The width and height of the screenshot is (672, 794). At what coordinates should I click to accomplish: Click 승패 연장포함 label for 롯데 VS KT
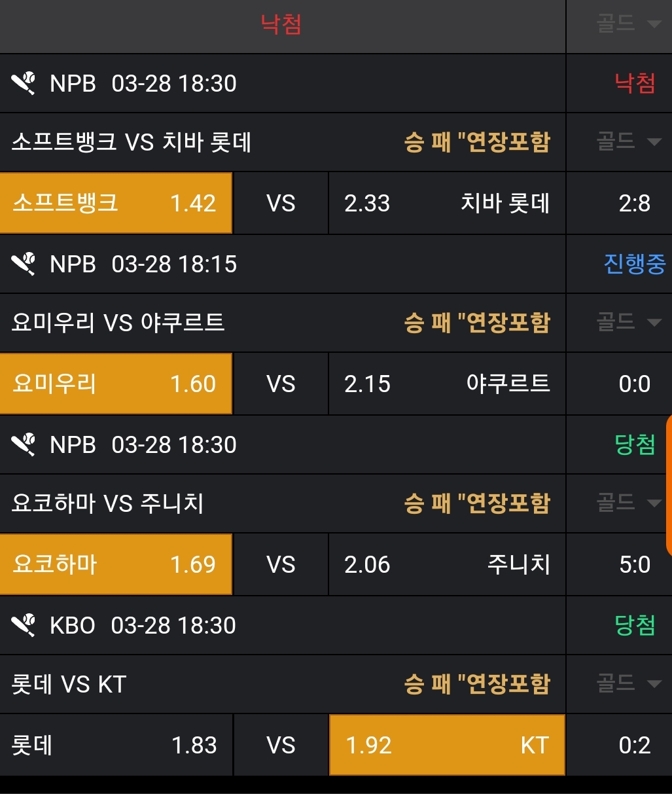coord(477,684)
